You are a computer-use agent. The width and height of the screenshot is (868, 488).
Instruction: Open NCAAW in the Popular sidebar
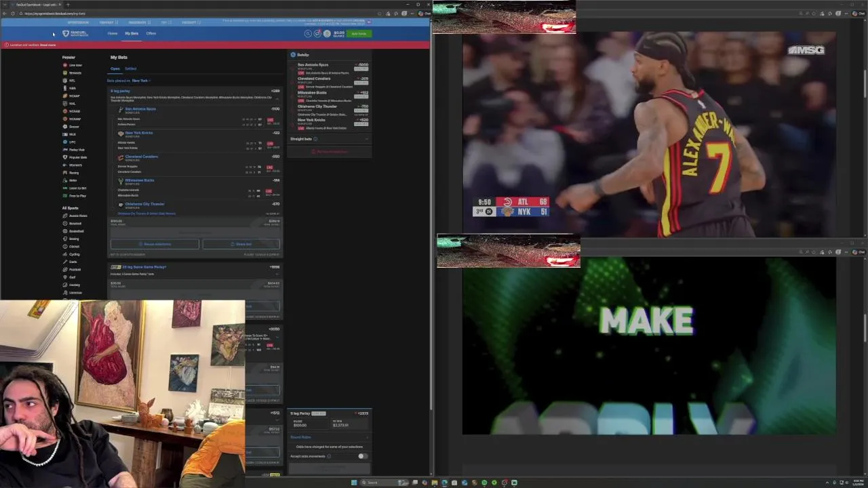click(x=72, y=119)
